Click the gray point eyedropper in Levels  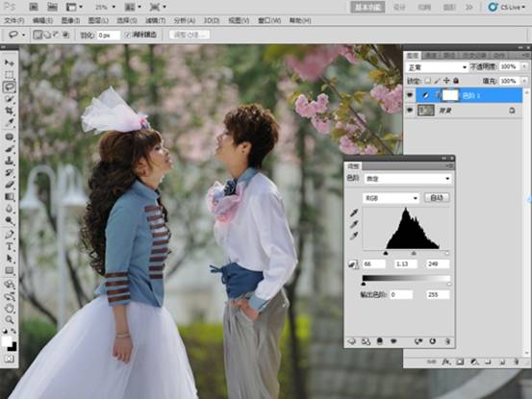pos(354,224)
